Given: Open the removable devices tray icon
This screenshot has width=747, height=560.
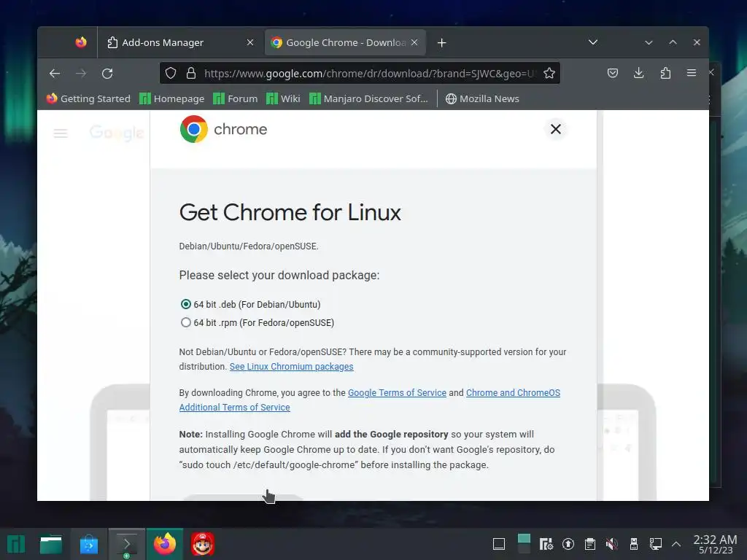Looking at the screenshot, I should coord(634,544).
